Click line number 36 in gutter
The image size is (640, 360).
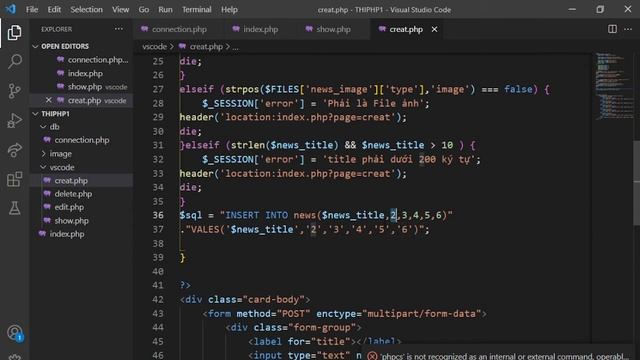158,215
